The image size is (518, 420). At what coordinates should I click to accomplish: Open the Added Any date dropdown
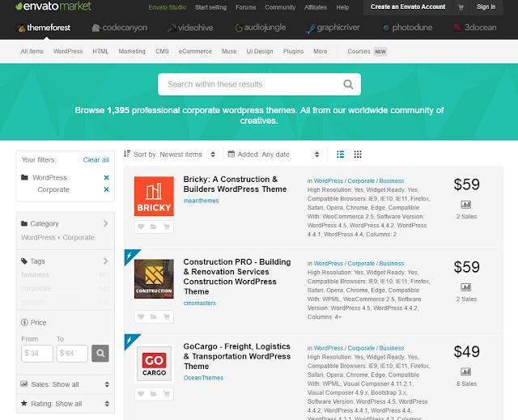pos(274,155)
